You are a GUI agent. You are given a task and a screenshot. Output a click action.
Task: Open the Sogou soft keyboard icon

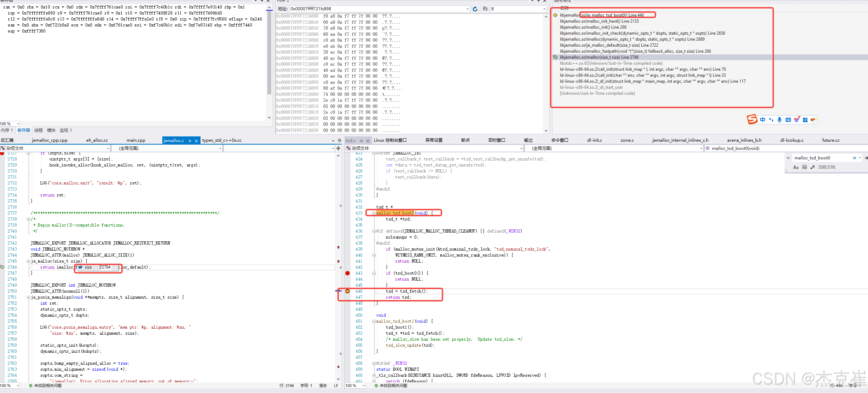click(x=788, y=120)
